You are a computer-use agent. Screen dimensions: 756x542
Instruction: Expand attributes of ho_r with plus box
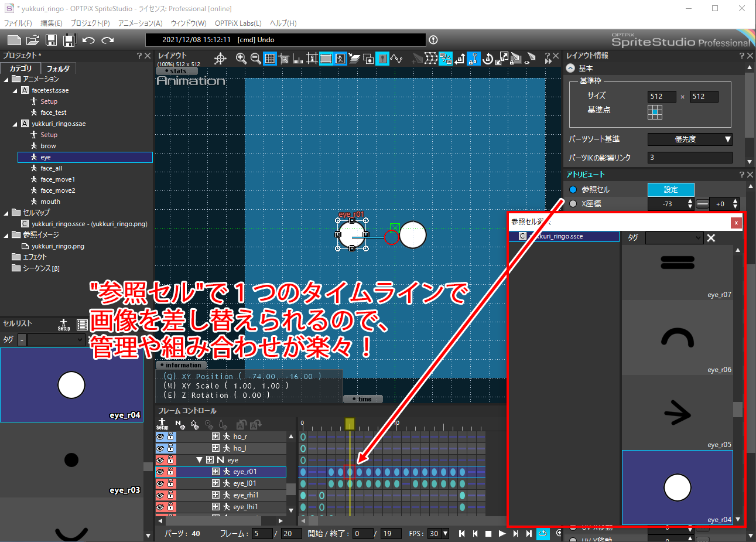pos(216,437)
